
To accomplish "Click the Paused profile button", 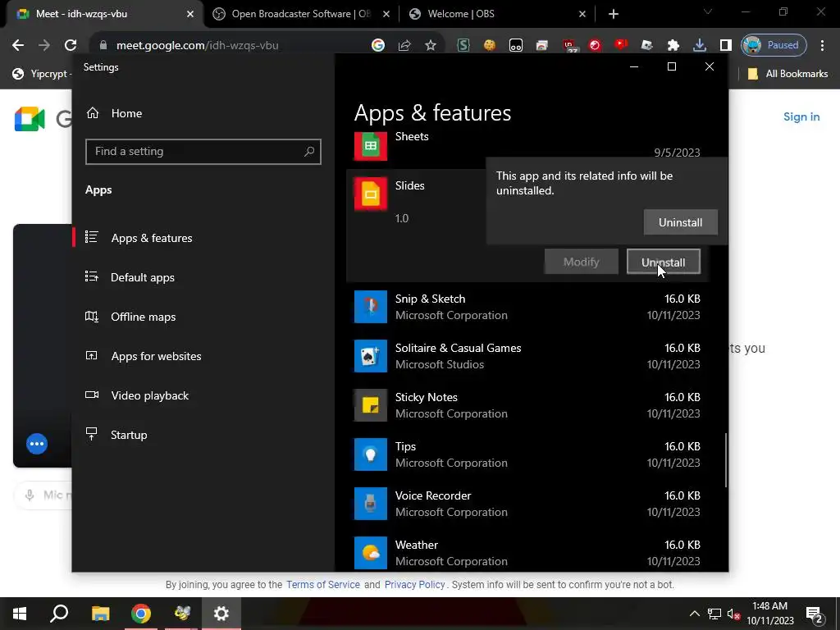I will (774, 45).
